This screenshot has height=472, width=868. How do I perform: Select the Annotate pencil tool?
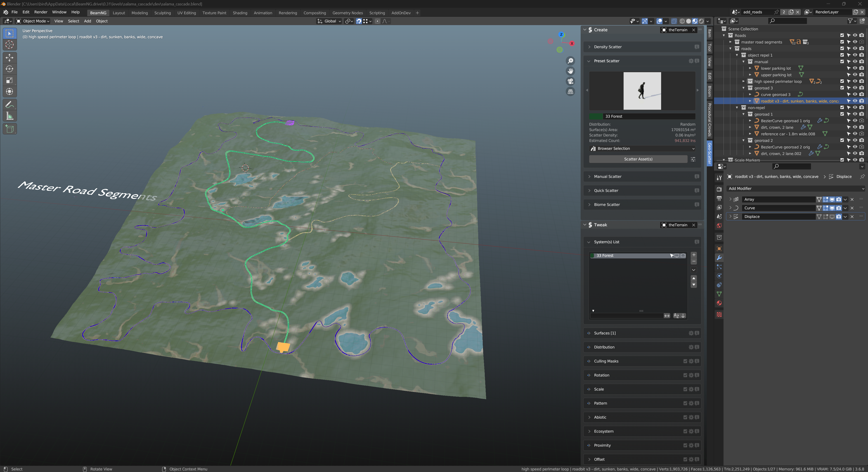pos(9,105)
